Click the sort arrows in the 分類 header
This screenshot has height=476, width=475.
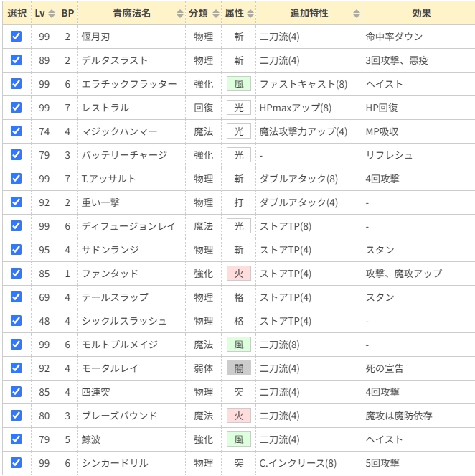(x=215, y=13)
